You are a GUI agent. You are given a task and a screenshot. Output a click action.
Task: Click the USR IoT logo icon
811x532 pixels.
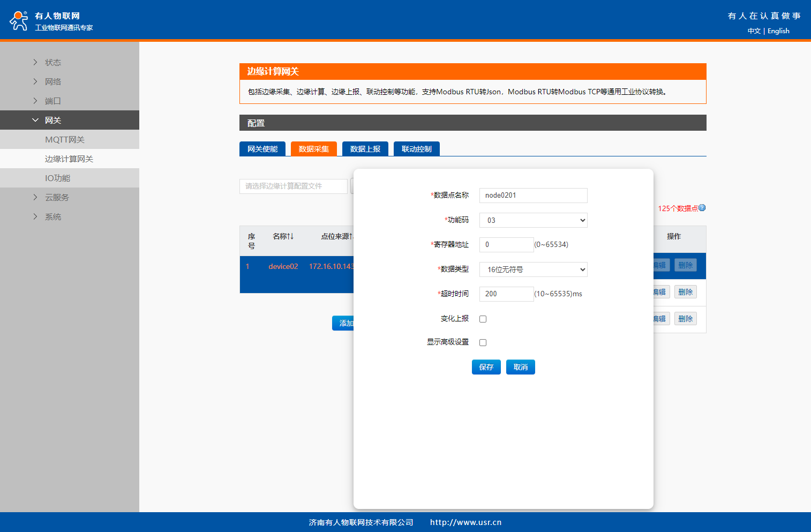click(x=19, y=21)
